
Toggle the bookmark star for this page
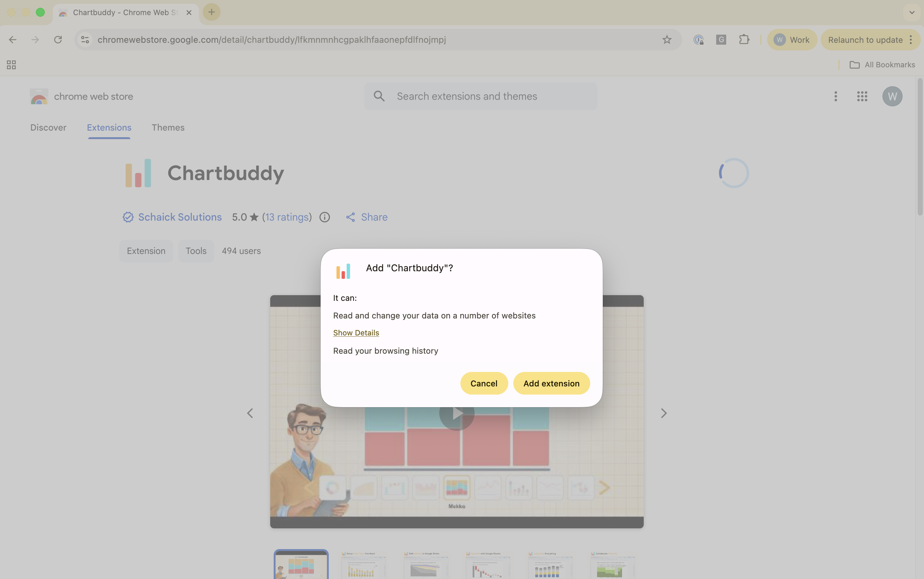(x=667, y=39)
